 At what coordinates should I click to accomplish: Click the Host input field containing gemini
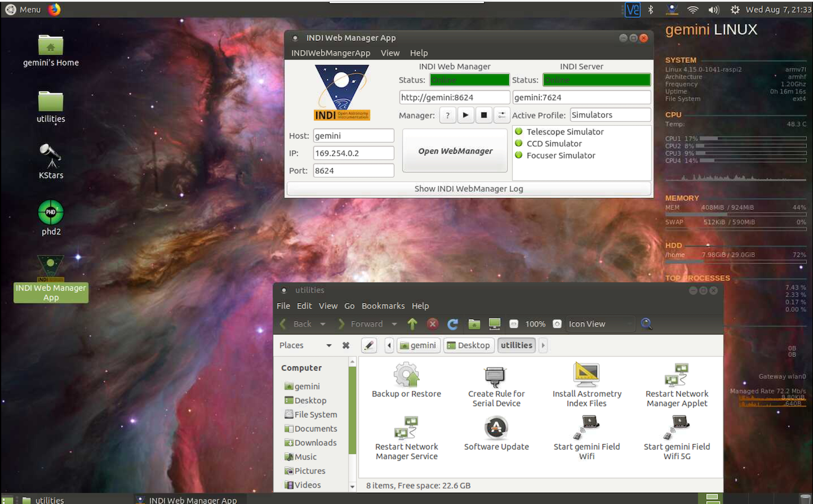(353, 136)
